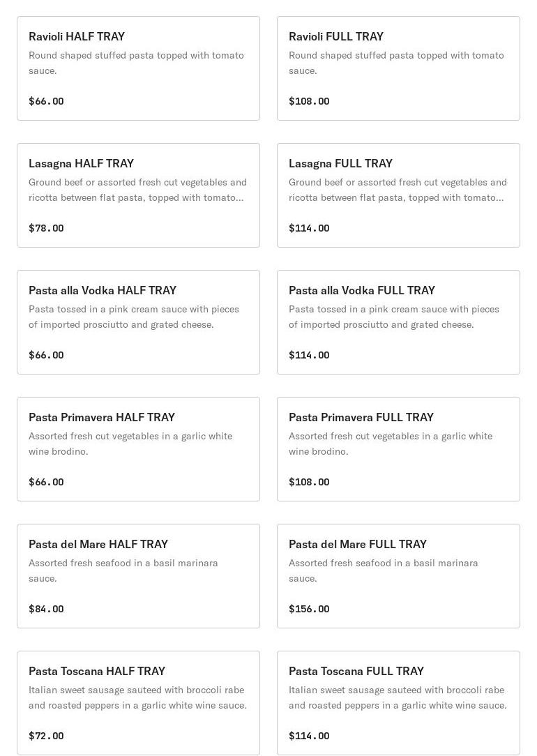Screen dimensions: 537x756
Task: Click the $78.00 Lasagna price
Action: [46, 228]
